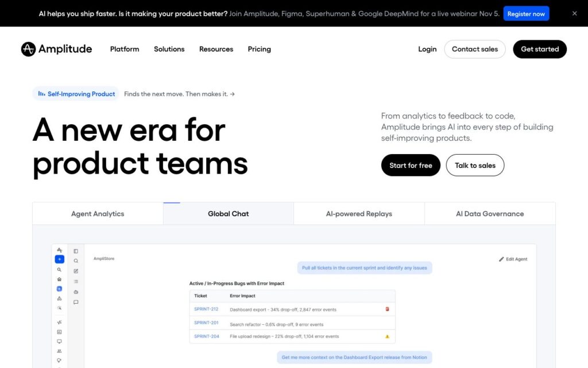Follow the 'Finds the next move. Then makes it.' link
Image resolution: width=588 pixels, height=368 pixels.
coord(179,94)
